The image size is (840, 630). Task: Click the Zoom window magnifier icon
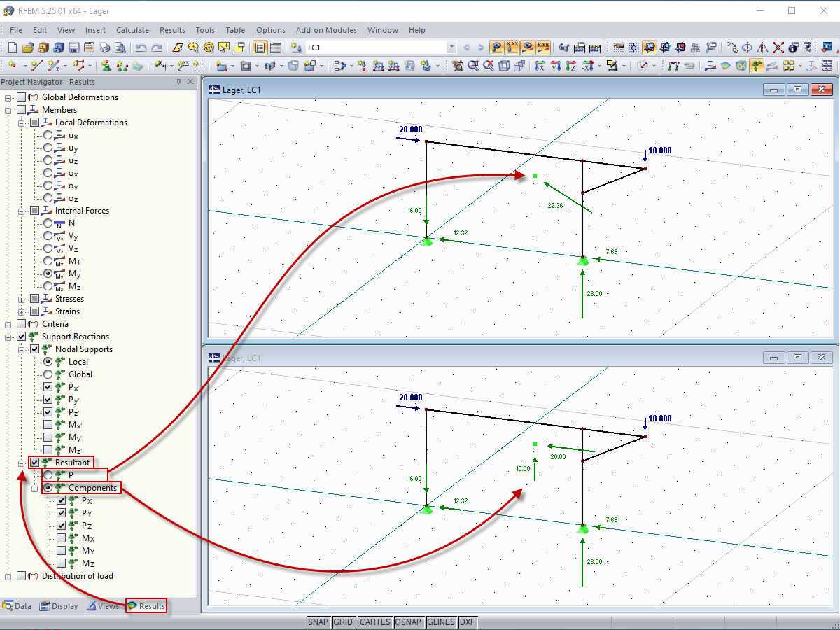point(472,66)
